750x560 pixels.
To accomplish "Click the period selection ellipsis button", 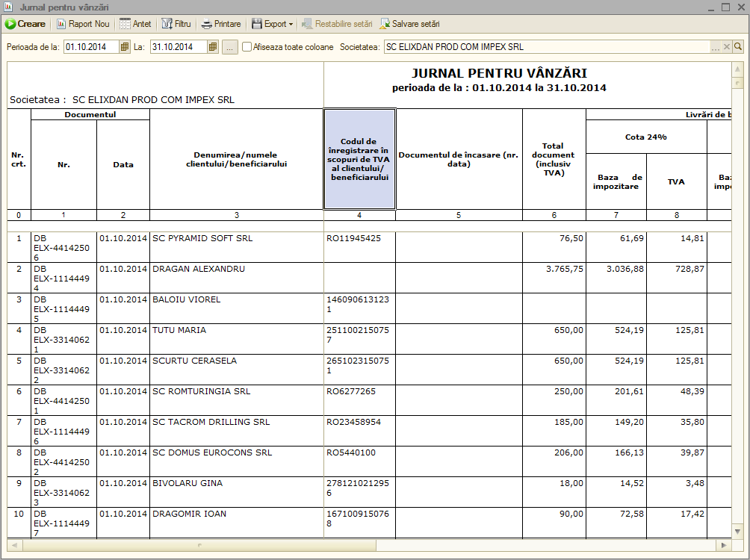I will [229, 47].
